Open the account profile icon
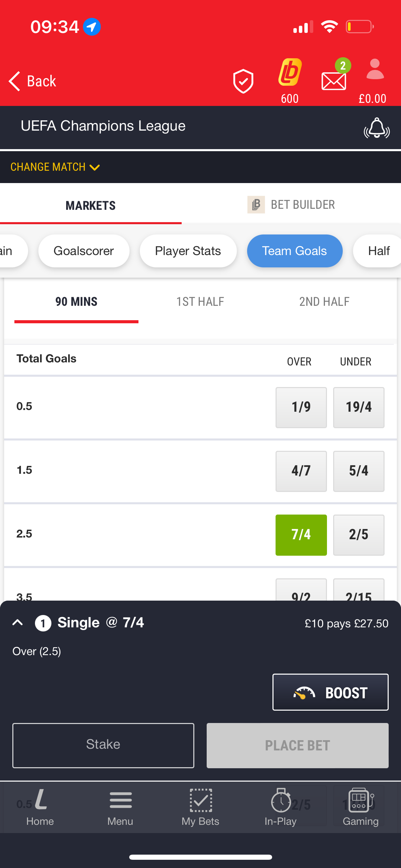Image resolution: width=401 pixels, height=868 pixels. (375, 70)
